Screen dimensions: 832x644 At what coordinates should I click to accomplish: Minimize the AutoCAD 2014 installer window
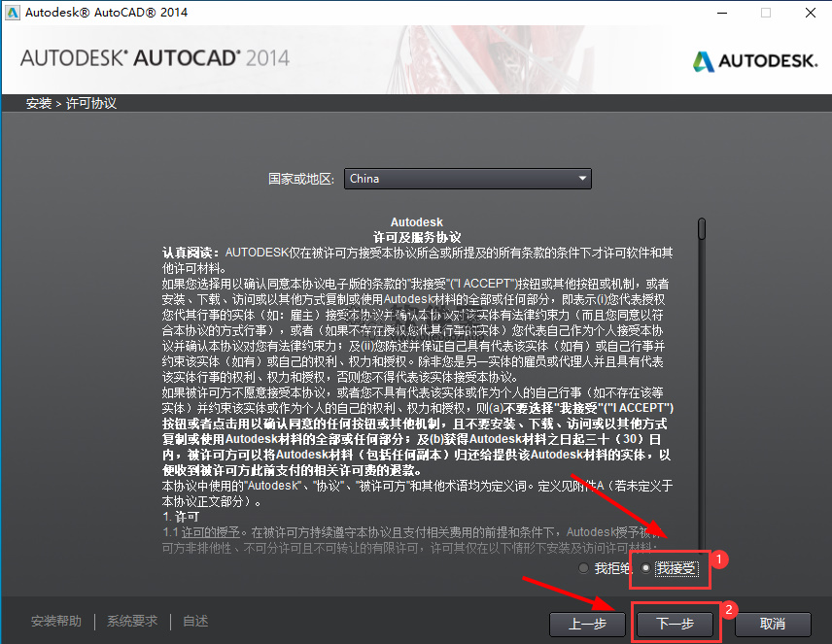coord(722,13)
